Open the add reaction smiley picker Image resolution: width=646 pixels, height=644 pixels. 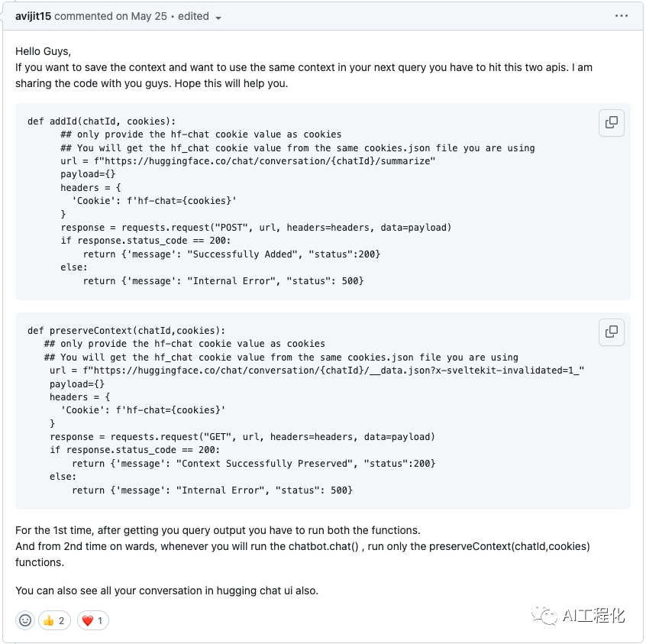(x=25, y=620)
